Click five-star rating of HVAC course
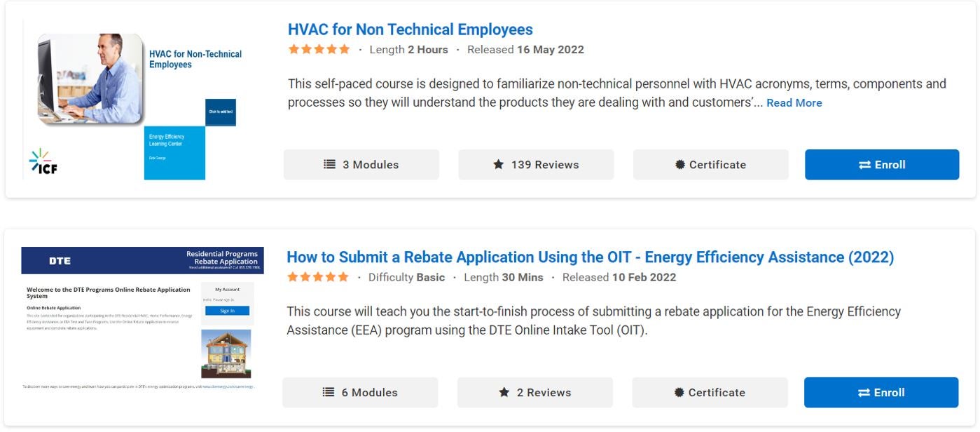The width and height of the screenshot is (980, 432). (x=319, y=49)
